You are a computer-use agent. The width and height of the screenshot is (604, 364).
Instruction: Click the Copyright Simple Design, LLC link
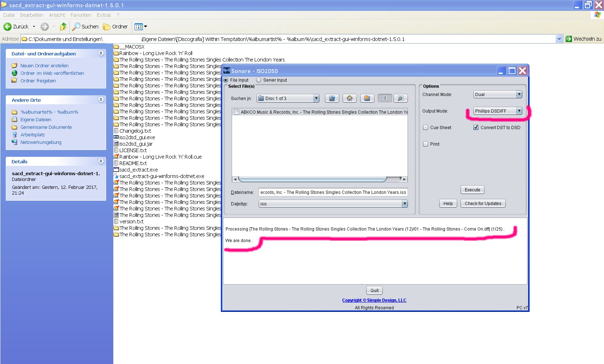[374, 300]
